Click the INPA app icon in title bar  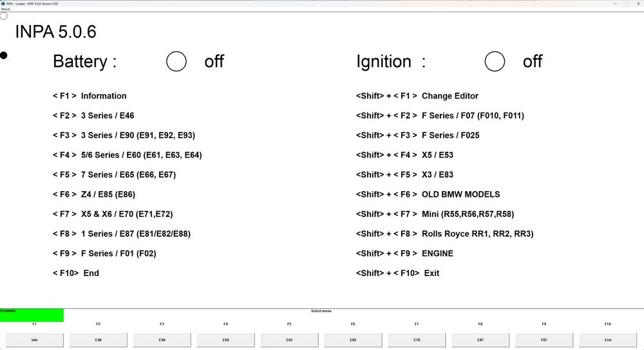[x=3, y=3]
